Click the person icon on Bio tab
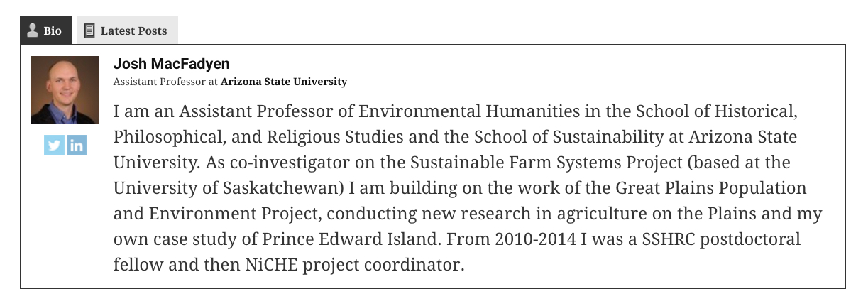 tap(32, 31)
